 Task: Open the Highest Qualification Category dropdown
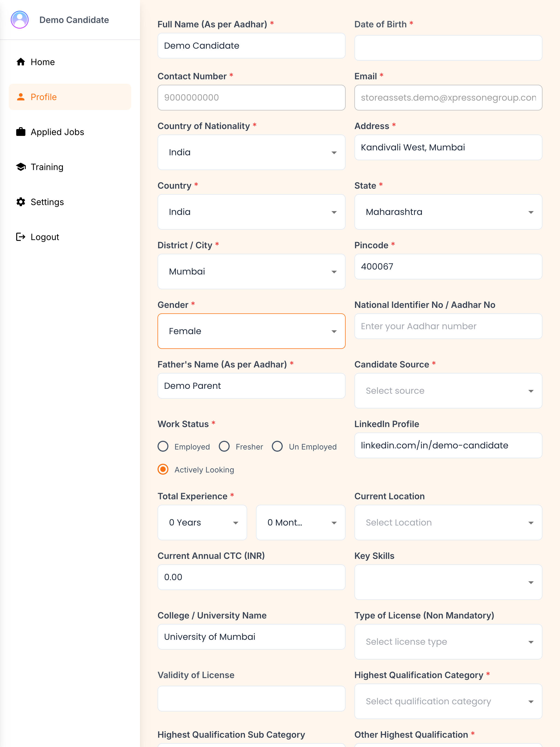click(448, 701)
